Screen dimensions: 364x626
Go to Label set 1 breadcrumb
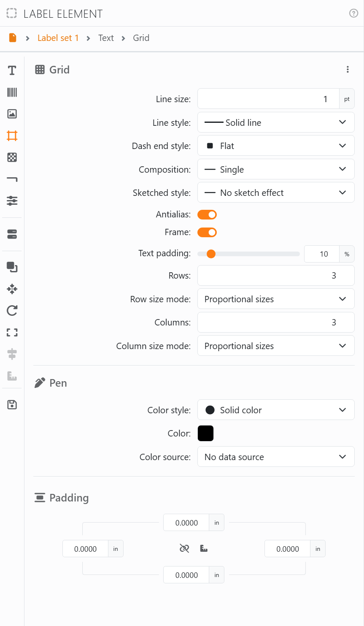pyautogui.click(x=58, y=38)
